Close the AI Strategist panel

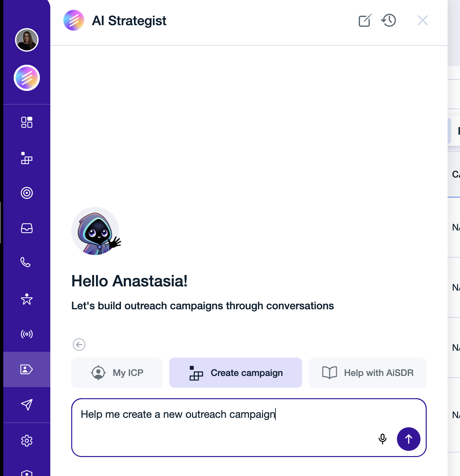click(x=423, y=21)
